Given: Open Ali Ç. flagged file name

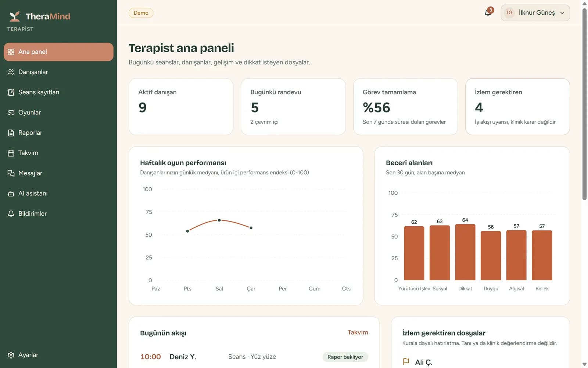Looking at the screenshot, I should click(x=424, y=362).
